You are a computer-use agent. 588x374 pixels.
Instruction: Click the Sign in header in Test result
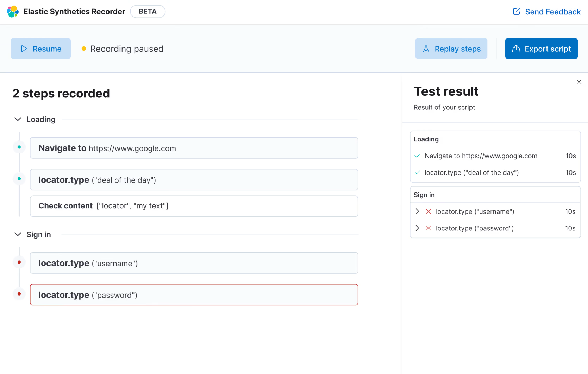click(424, 195)
